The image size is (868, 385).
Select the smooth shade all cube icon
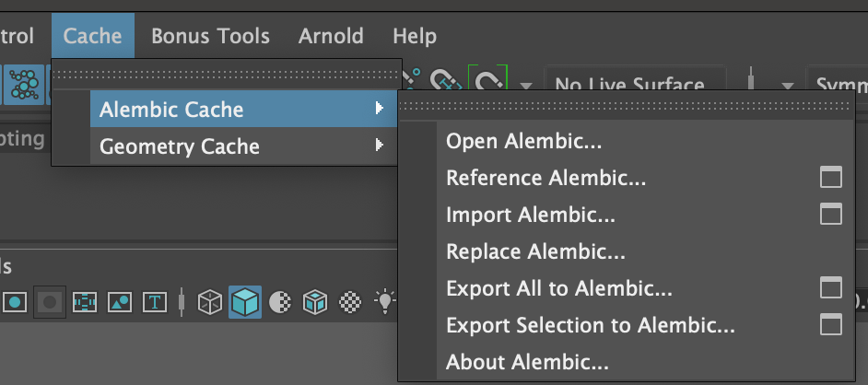[x=245, y=302]
